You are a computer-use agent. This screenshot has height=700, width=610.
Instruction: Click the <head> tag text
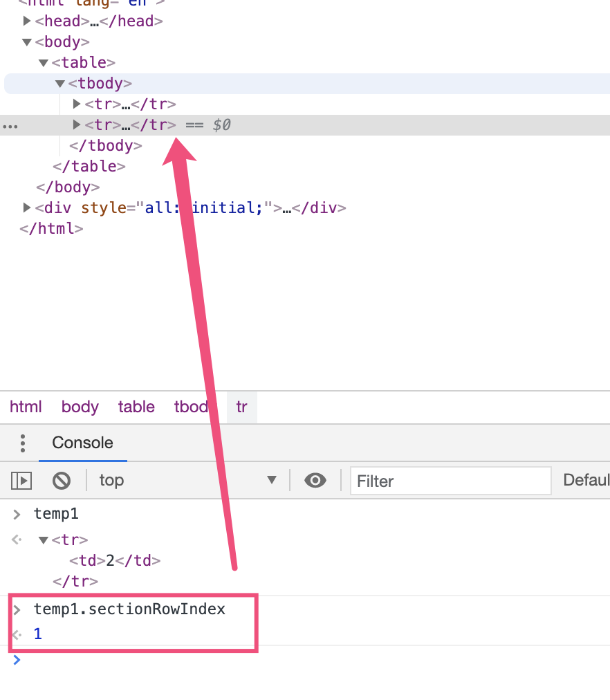(62, 21)
